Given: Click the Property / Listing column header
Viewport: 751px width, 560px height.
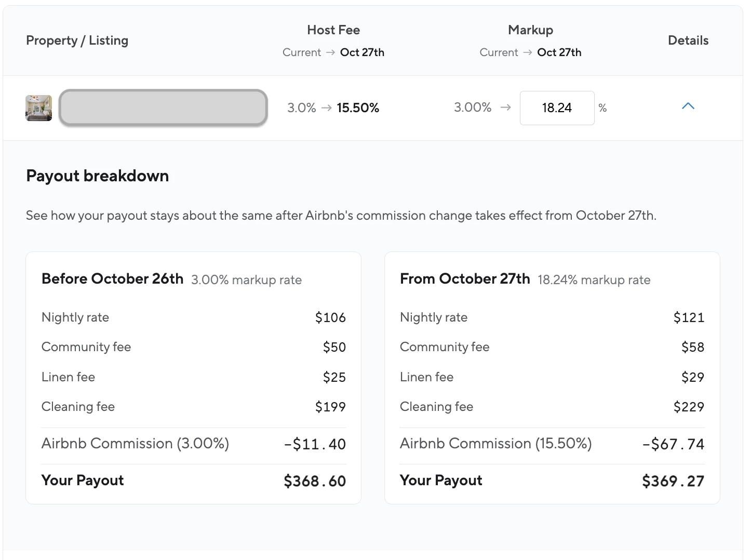Looking at the screenshot, I should pyautogui.click(x=77, y=41).
